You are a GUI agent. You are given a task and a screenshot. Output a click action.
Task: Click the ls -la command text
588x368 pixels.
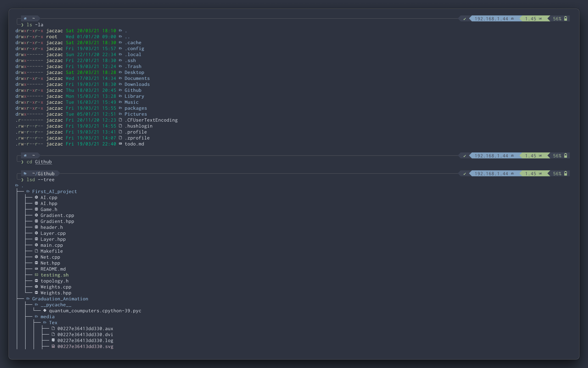click(x=35, y=25)
